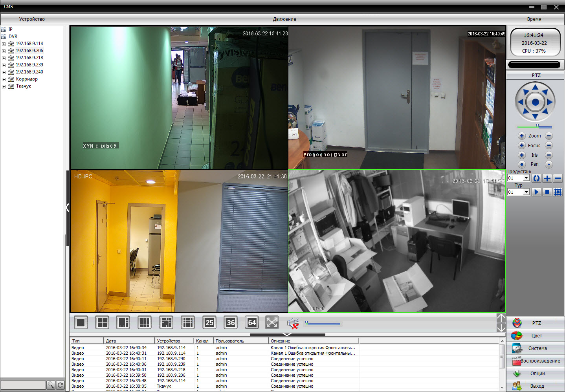Open the preset number dropdown
The height and width of the screenshot is (392, 565).
(526, 178)
